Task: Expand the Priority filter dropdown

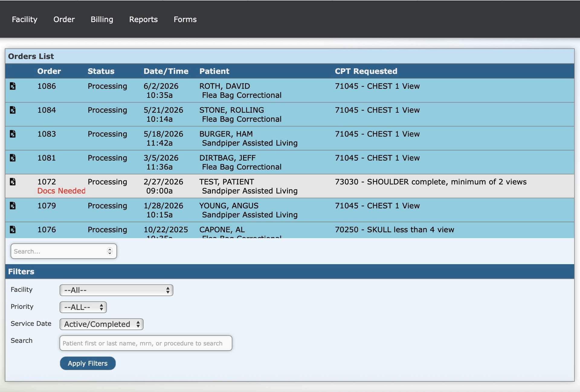Action: point(83,307)
